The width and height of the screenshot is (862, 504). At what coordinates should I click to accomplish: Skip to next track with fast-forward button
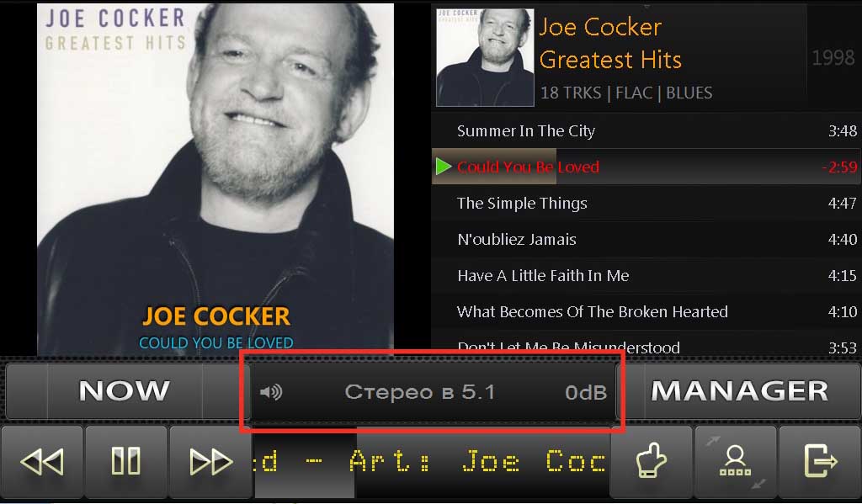tap(210, 462)
